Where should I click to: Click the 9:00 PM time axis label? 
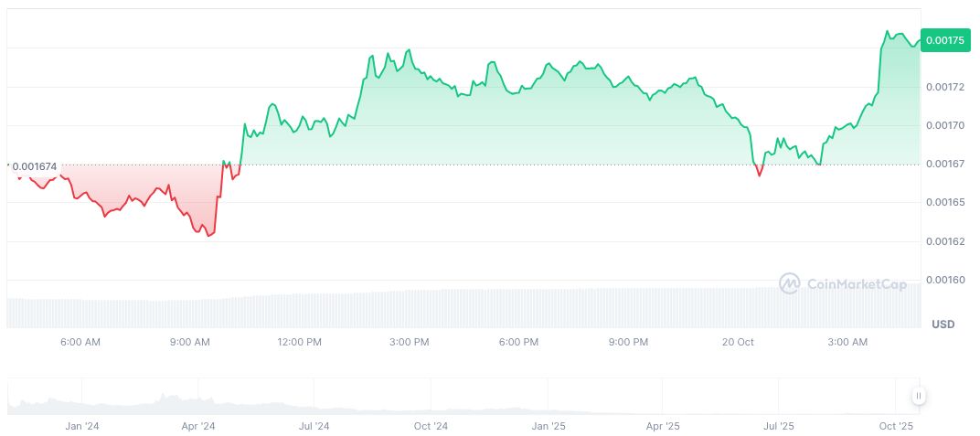(x=628, y=342)
